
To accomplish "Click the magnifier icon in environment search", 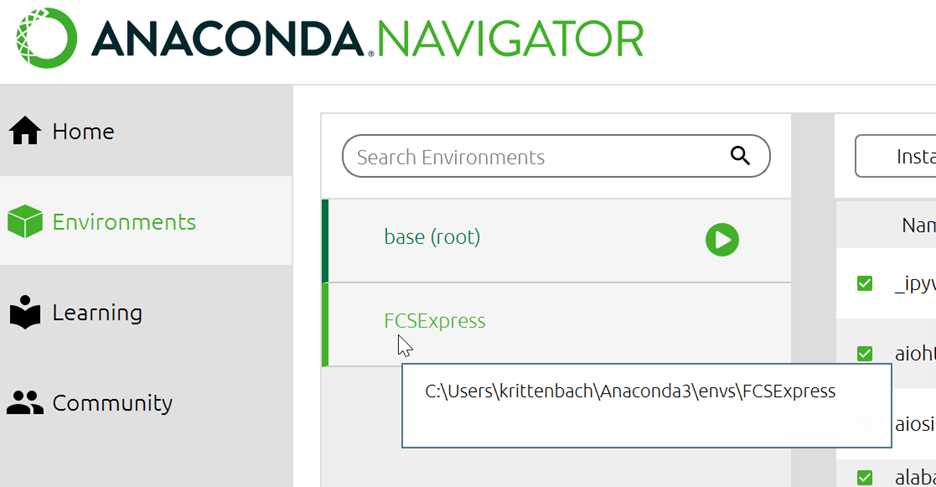I will (x=740, y=155).
